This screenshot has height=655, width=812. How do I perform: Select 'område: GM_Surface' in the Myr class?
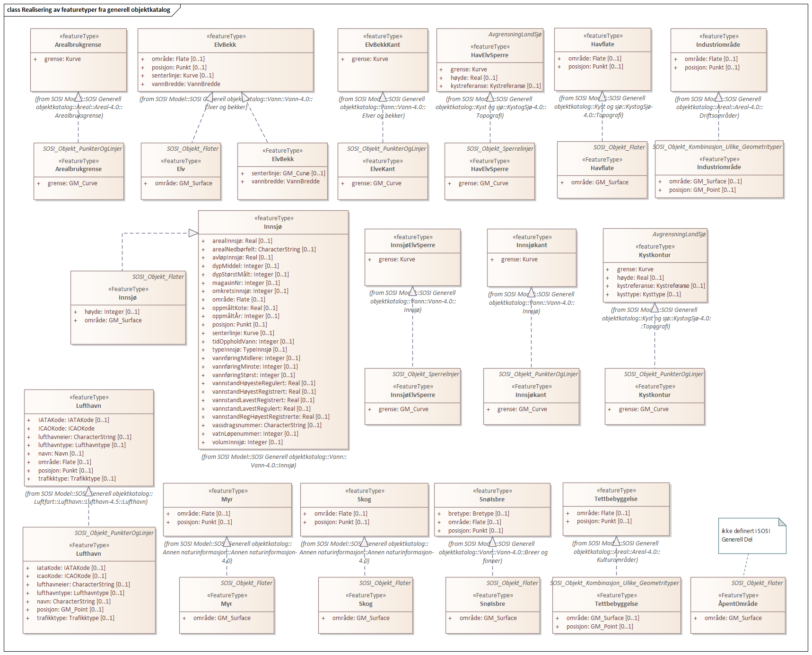coord(221,618)
